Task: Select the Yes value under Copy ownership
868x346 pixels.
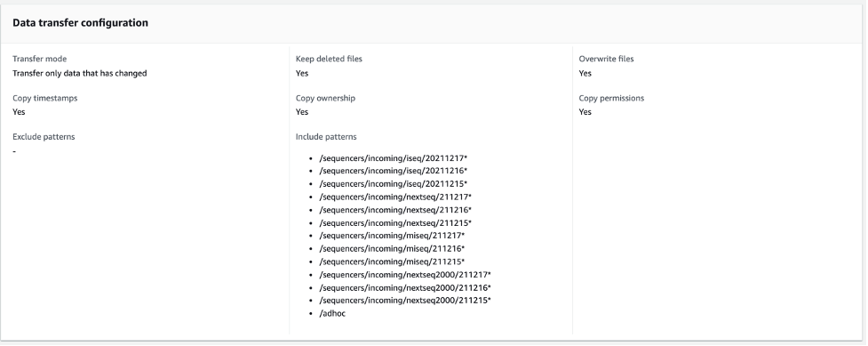Action: (x=302, y=112)
